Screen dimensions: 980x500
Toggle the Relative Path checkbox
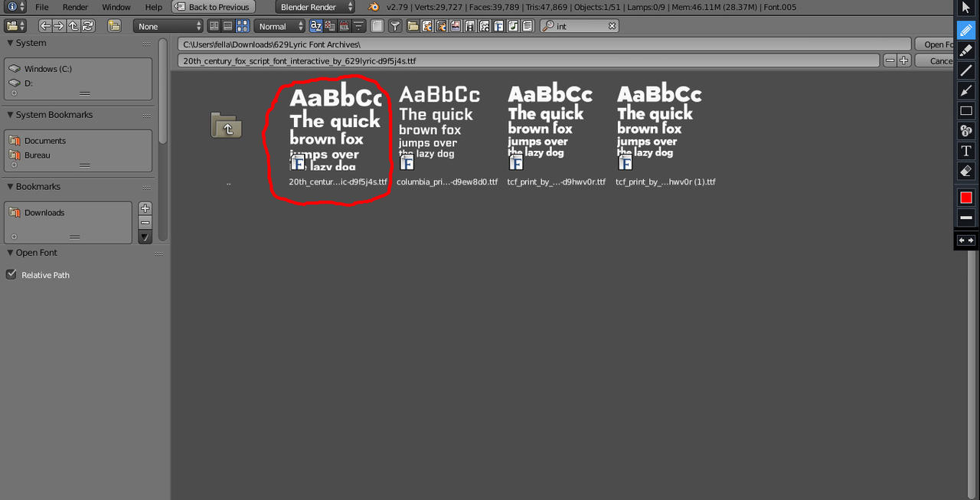[11, 274]
